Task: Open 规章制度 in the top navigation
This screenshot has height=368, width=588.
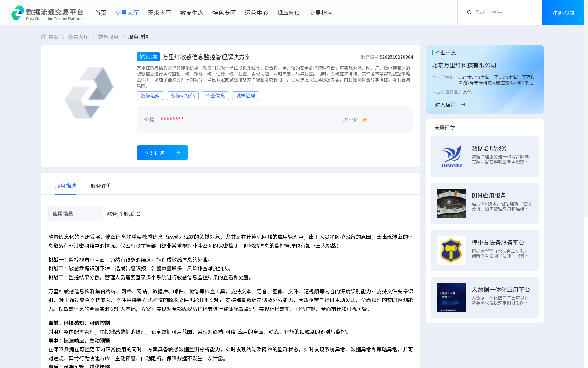Action: (x=289, y=13)
